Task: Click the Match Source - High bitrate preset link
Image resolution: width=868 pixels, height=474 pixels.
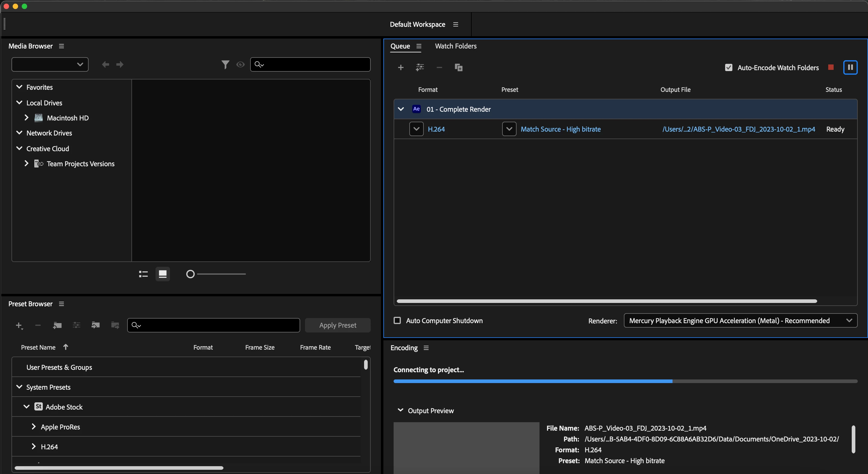Action: tap(560, 129)
